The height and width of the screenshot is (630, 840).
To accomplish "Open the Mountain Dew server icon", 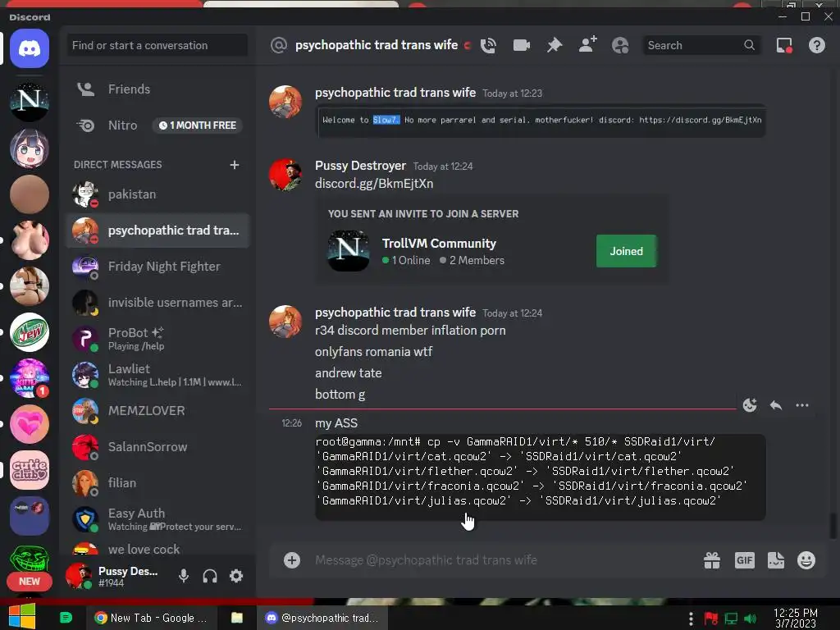I will point(30,332).
